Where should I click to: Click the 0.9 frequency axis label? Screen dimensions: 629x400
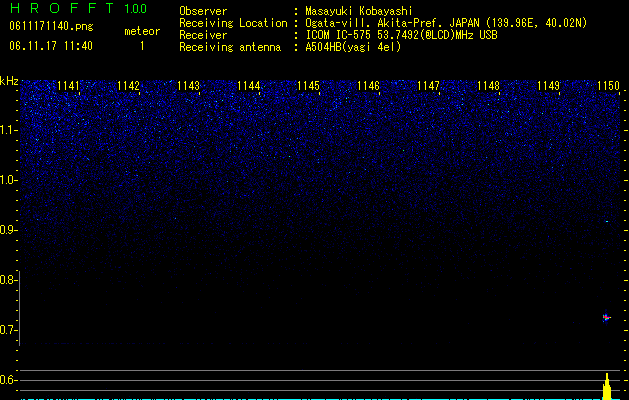[x=9, y=230]
